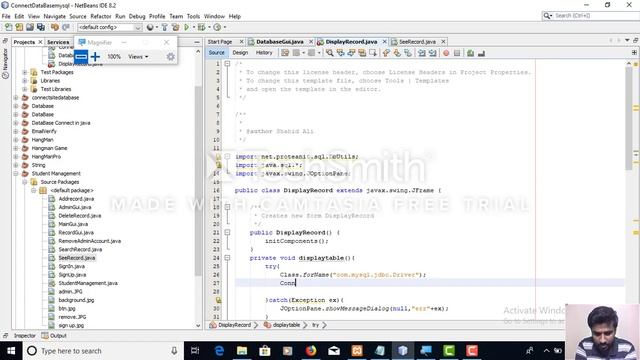This screenshot has height=360, width=640.
Task: Switch to the History view button
Action: pos(264,53)
